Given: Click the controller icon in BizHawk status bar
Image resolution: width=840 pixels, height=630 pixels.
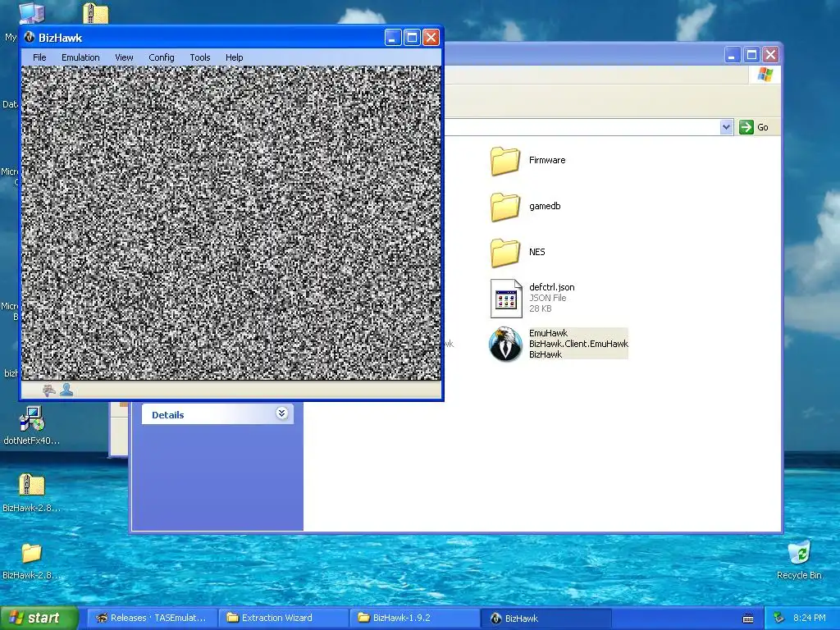Looking at the screenshot, I should point(48,390).
